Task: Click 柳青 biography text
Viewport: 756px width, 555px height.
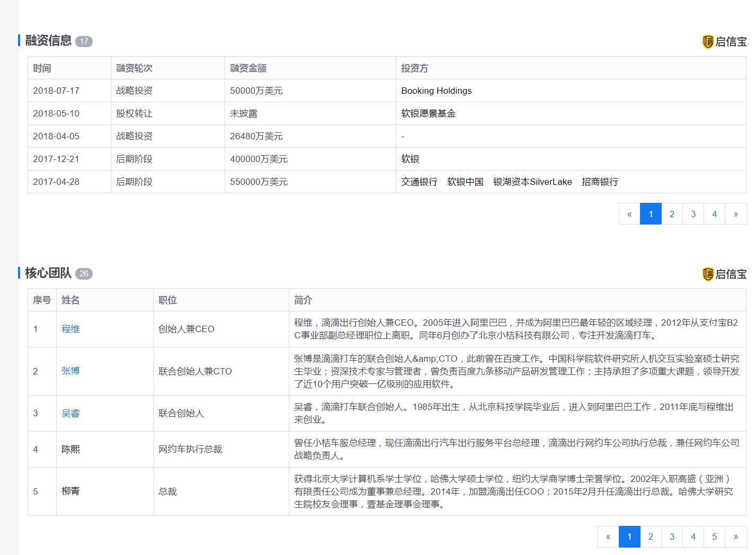Action: (x=515, y=491)
